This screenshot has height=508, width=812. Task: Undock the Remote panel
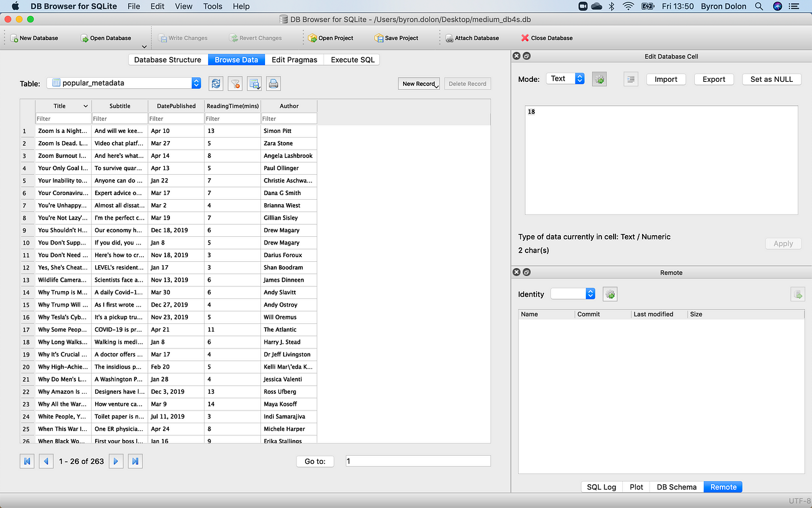[527, 272]
